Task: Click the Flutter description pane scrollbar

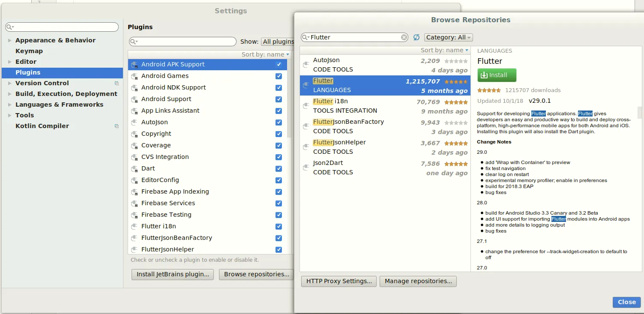Action: click(640, 113)
